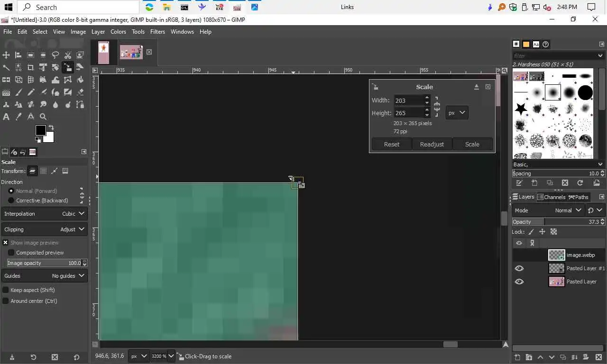Screen dimensions: 607x364
Task: Select the Fuzzy Select magic wand tool
Action: pos(6,67)
